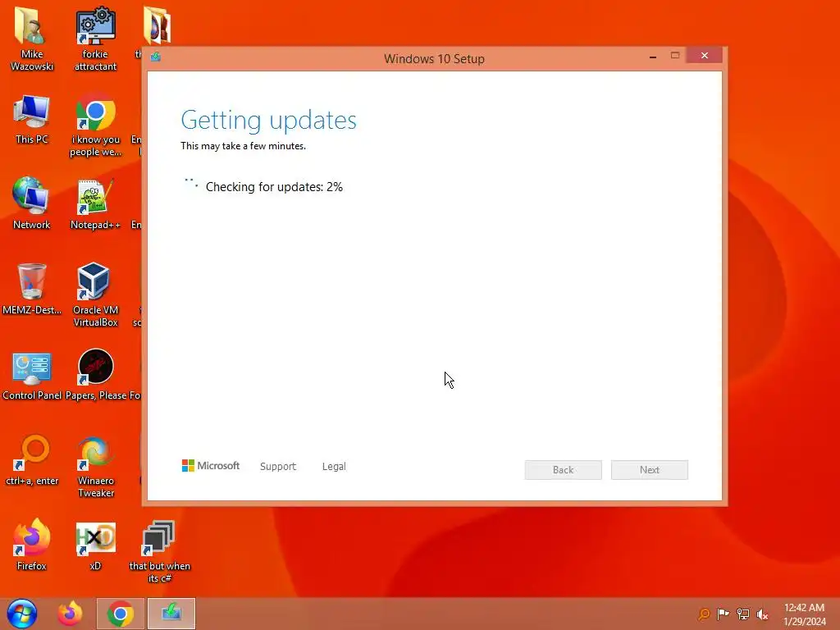Open Firefox from the taskbar
Image resolution: width=840 pixels, height=630 pixels.
(71, 614)
